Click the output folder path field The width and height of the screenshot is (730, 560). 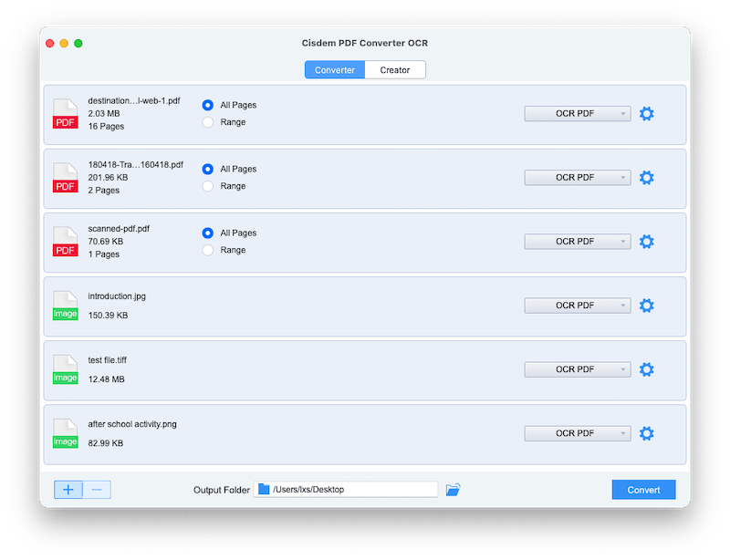(351, 489)
